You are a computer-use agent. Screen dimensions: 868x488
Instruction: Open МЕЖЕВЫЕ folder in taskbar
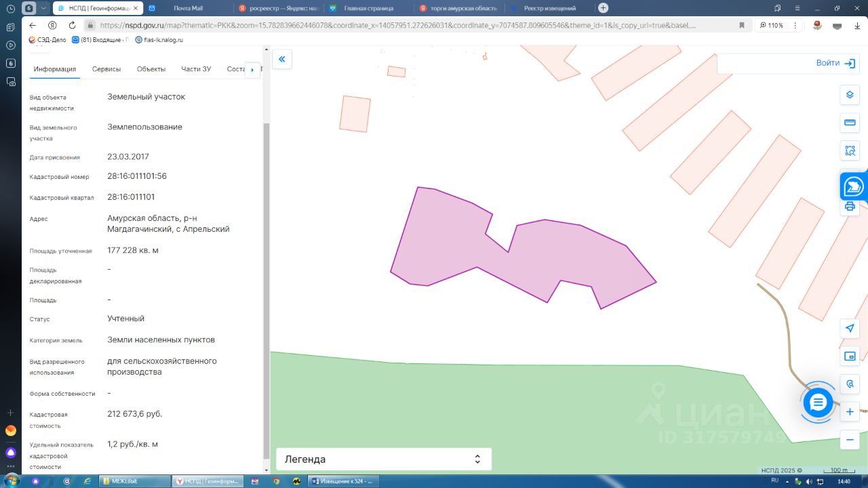click(x=134, y=481)
